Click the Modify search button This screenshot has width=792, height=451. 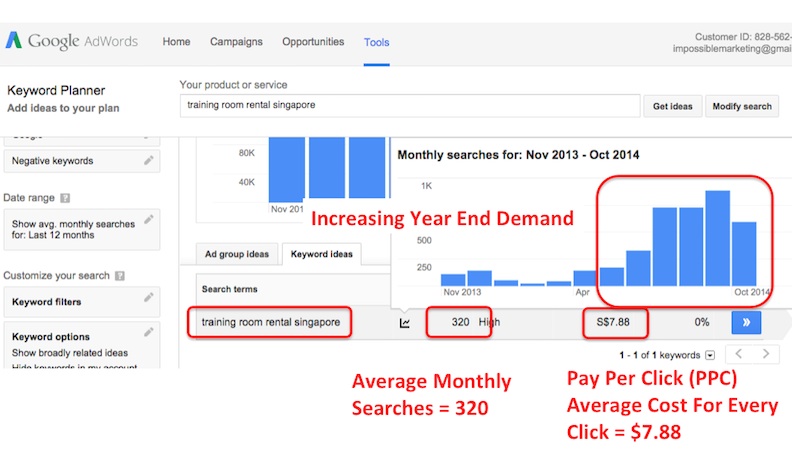click(x=741, y=107)
